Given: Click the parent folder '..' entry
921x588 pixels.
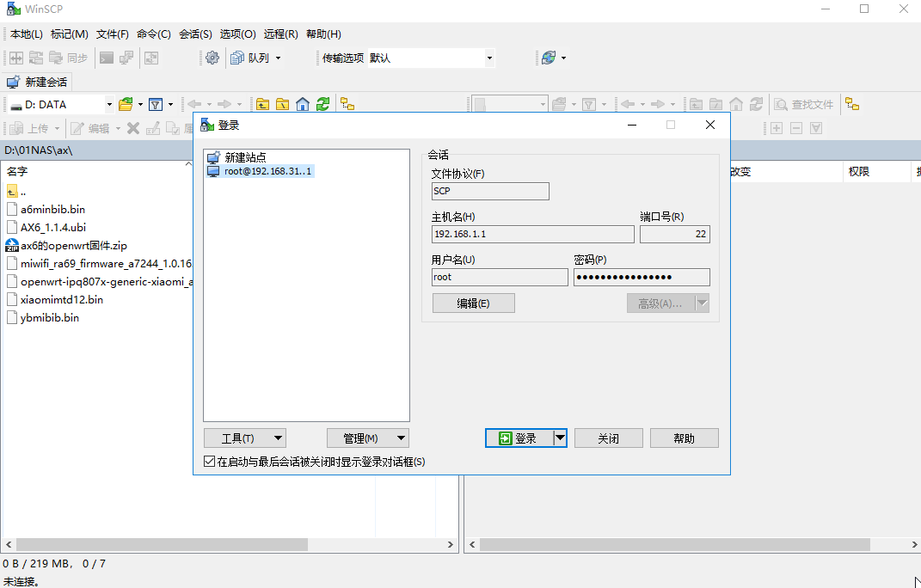Looking at the screenshot, I should coord(16,192).
